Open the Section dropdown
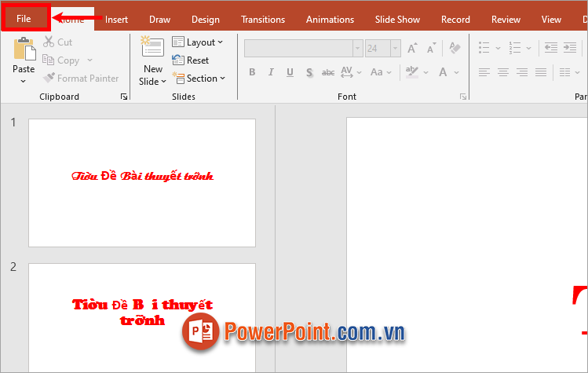The image size is (588, 373). (199, 78)
